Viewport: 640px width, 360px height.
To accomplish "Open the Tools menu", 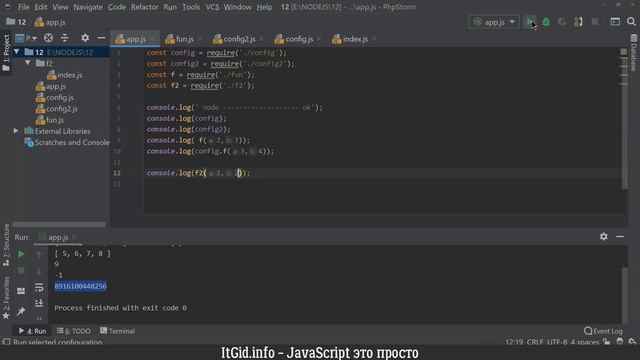I will [191, 7].
